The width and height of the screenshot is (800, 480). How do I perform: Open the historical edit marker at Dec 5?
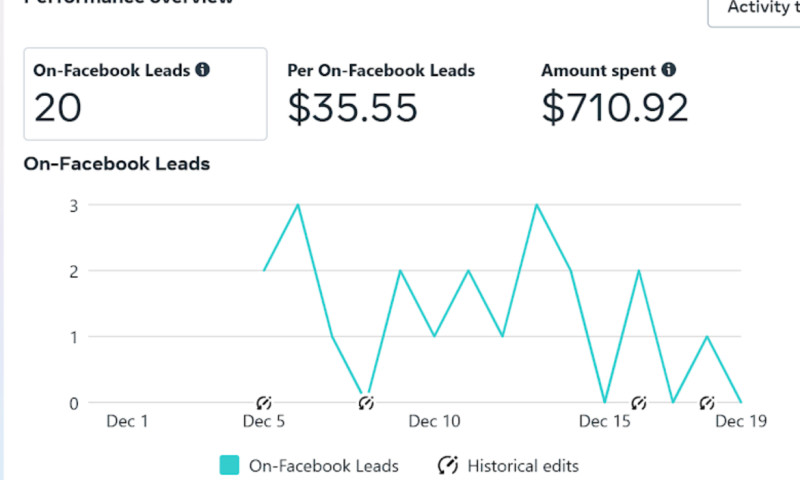[264, 402]
